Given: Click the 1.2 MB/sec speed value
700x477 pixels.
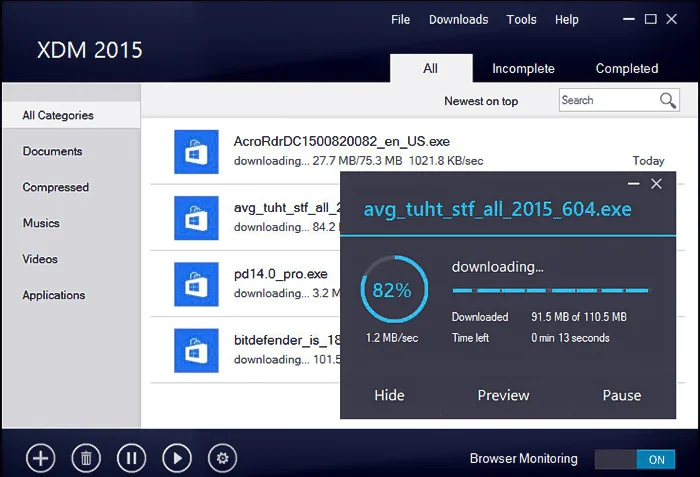Looking at the screenshot, I should (392, 338).
